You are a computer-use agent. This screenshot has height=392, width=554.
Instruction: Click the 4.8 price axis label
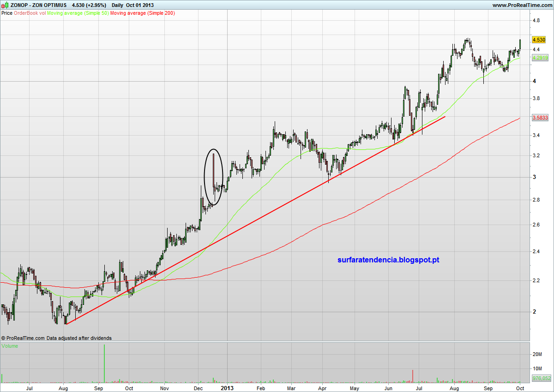point(536,21)
